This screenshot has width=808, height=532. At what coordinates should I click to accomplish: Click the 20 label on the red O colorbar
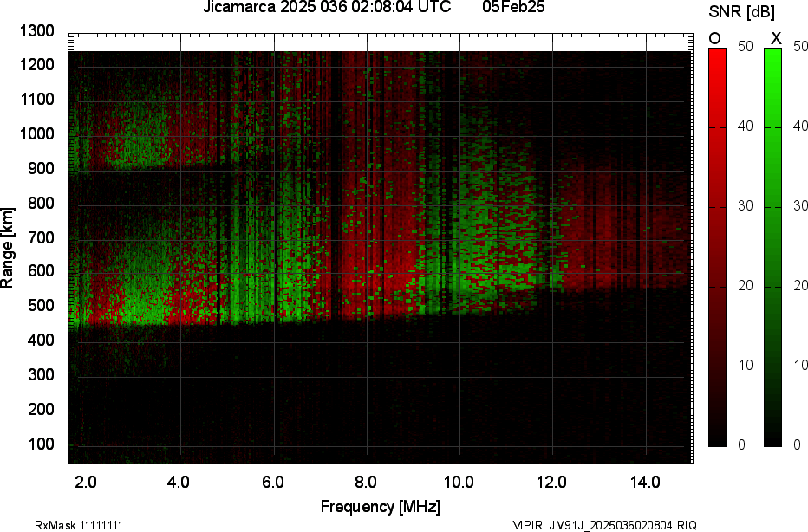(x=745, y=285)
